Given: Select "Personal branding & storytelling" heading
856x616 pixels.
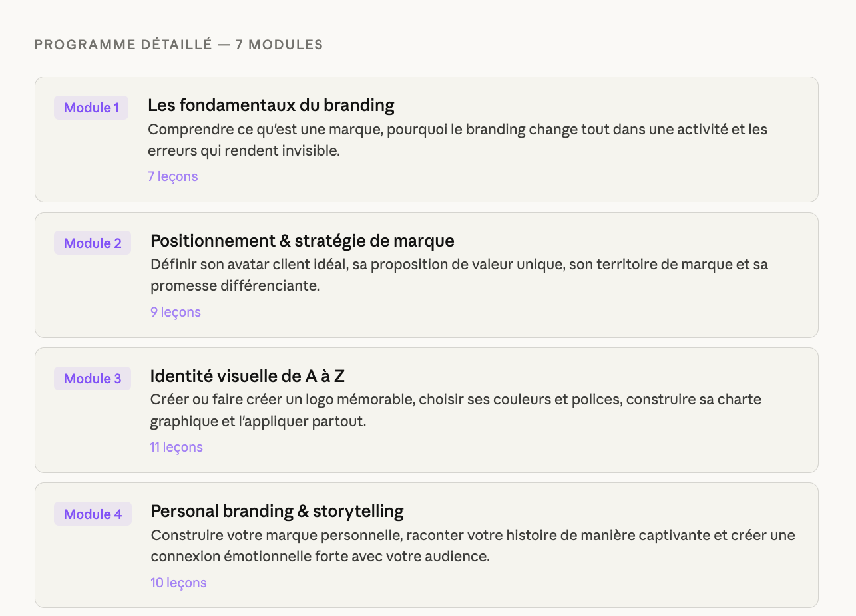Looking at the screenshot, I should [277, 512].
